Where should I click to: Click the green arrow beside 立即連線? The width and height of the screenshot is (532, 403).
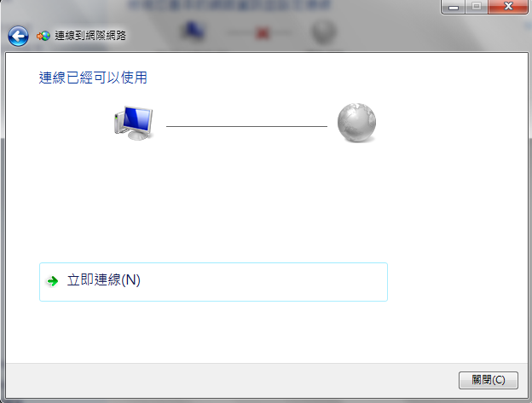coord(53,280)
